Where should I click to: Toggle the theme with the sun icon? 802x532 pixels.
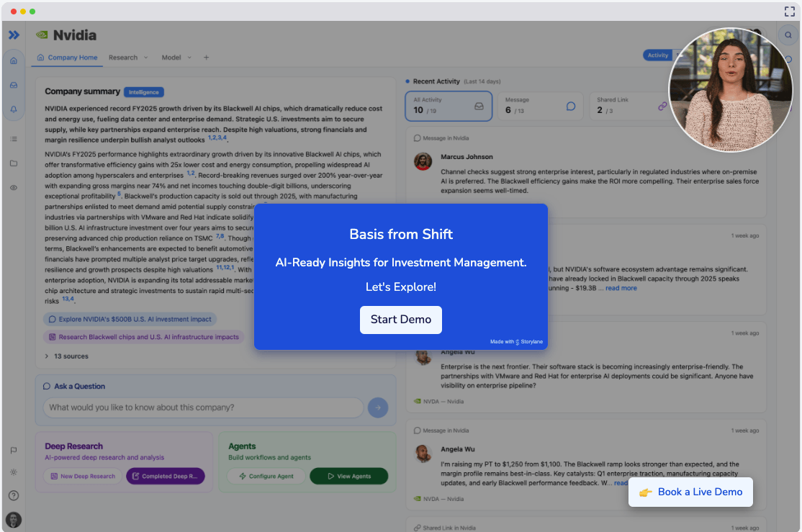(x=13, y=472)
